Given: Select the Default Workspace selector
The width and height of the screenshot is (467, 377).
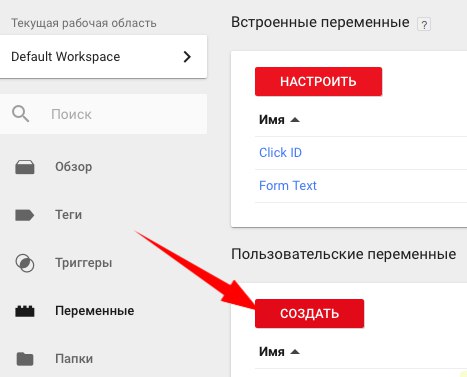Looking at the screenshot, I should [x=103, y=57].
